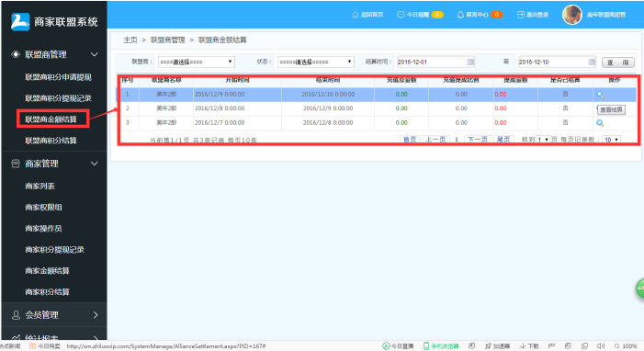Open the 联盟商 selection dropdown
Image resolution: width=644 pixels, height=351 pixels.
pyautogui.click(x=197, y=62)
